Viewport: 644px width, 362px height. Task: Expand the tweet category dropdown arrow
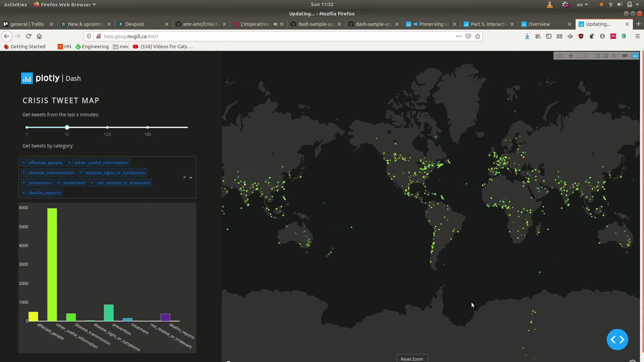pyautogui.click(x=191, y=178)
